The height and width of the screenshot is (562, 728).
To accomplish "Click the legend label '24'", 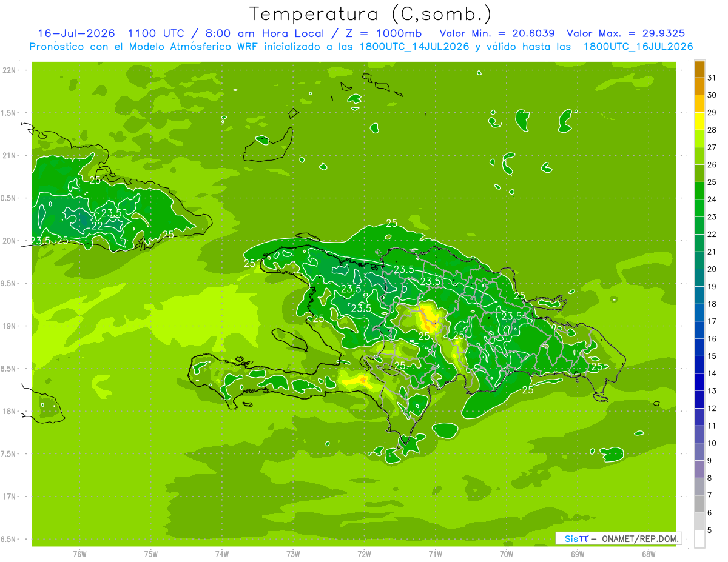I will pyautogui.click(x=712, y=199).
